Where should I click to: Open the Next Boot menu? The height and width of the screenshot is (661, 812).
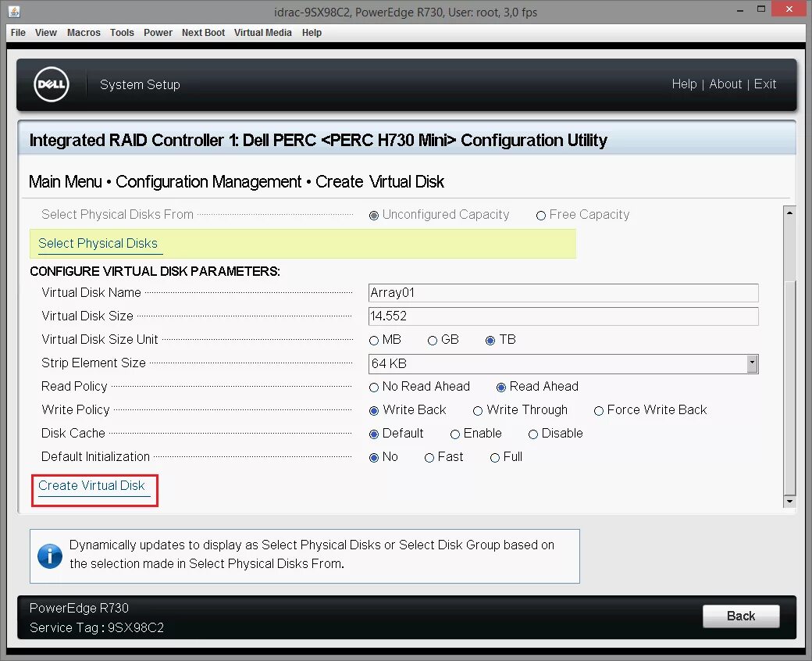203,33
